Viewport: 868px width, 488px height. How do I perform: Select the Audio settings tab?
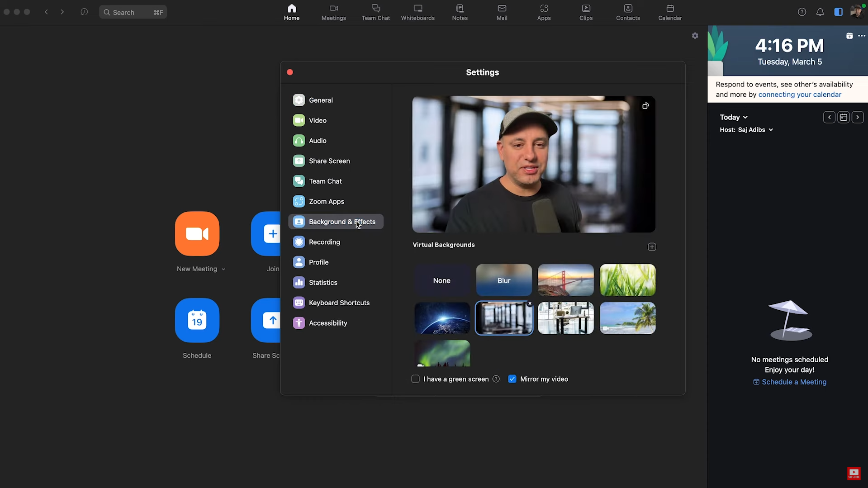[x=318, y=141]
